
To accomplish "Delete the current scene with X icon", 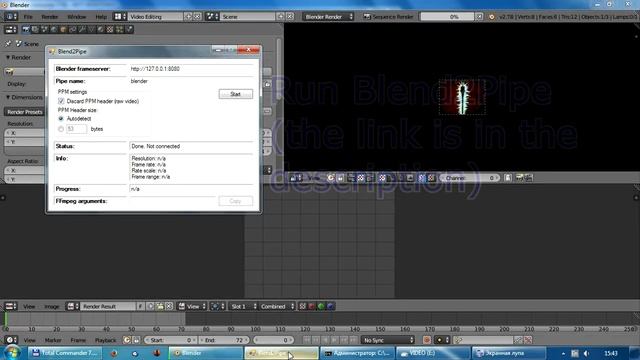I will (290, 17).
